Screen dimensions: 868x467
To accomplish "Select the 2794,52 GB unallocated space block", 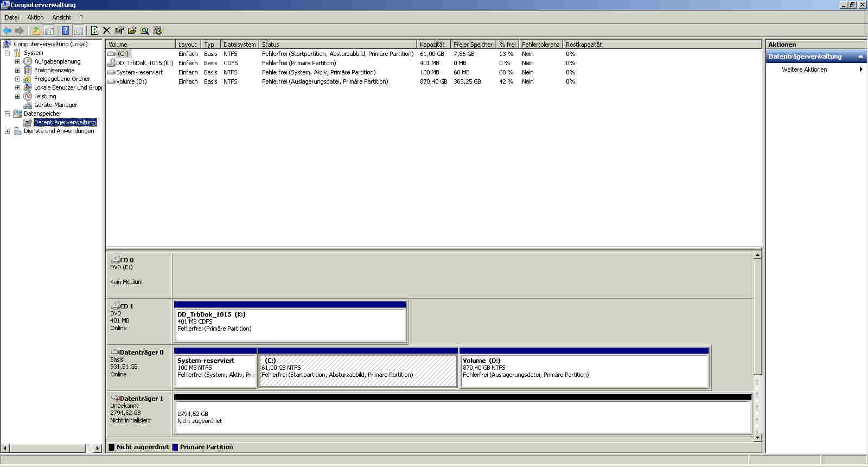I will pos(463,414).
